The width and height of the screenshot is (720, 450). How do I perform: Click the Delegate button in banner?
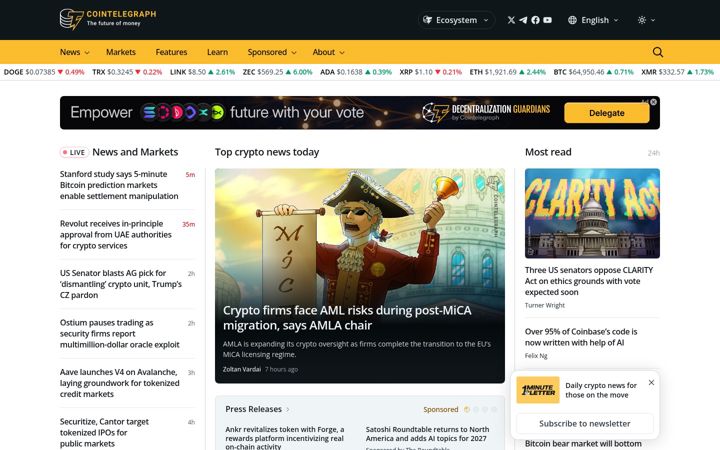click(x=607, y=113)
